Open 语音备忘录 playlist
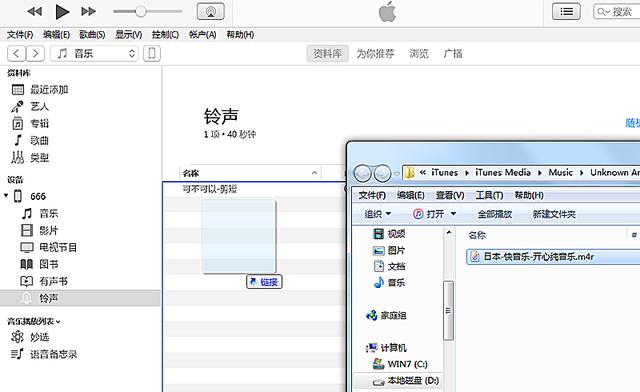Image resolution: width=640 pixels, height=392 pixels. [x=53, y=354]
